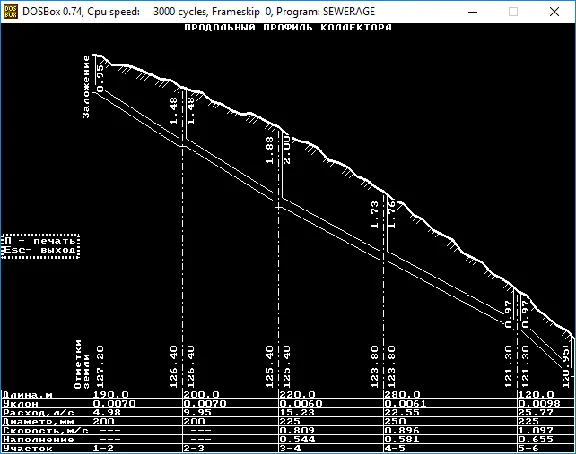Select section label 1-2
Viewport: 576px width, 454px height.
click(103, 448)
